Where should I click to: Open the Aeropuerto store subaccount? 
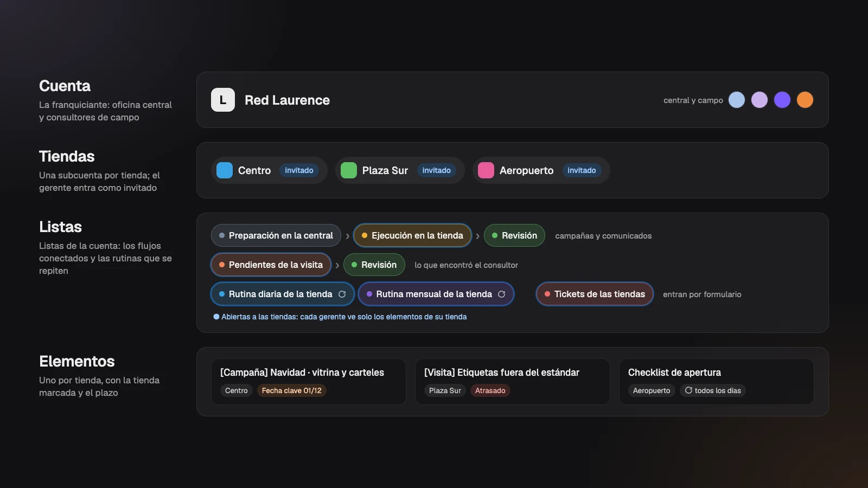pos(541,170)
